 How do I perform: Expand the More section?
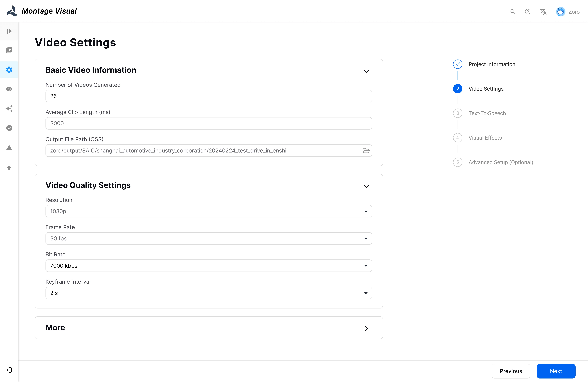click(x=366, y=329)
